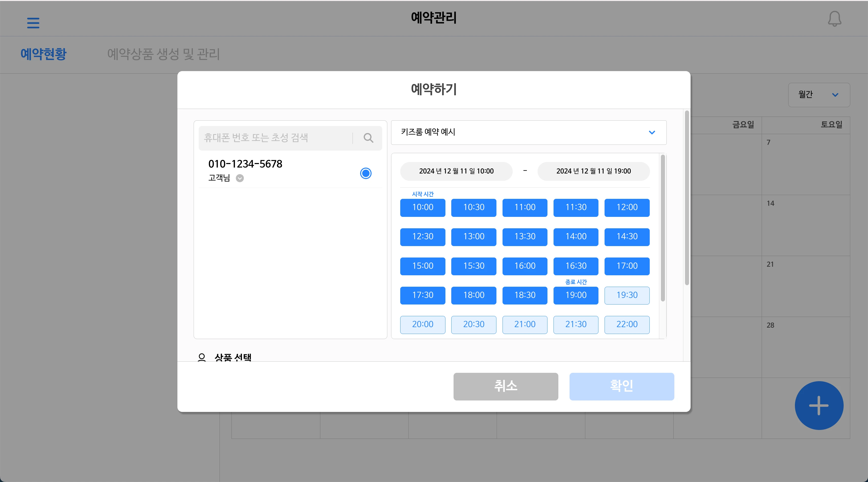Choose the 17:00 time slot
This screenshot has width=868, height=482.
tap(627, 266)
